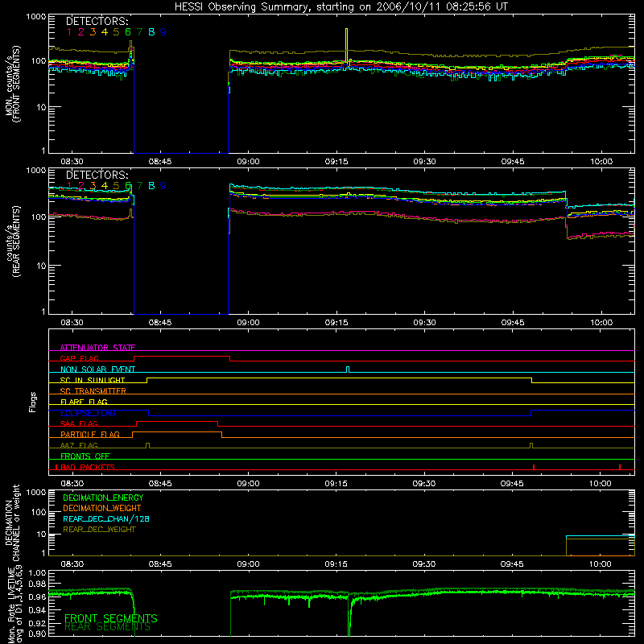644x644 pixels.
Task: Click the raised GAP_FLAG segment around 08:45
Action: coord(182,356)
